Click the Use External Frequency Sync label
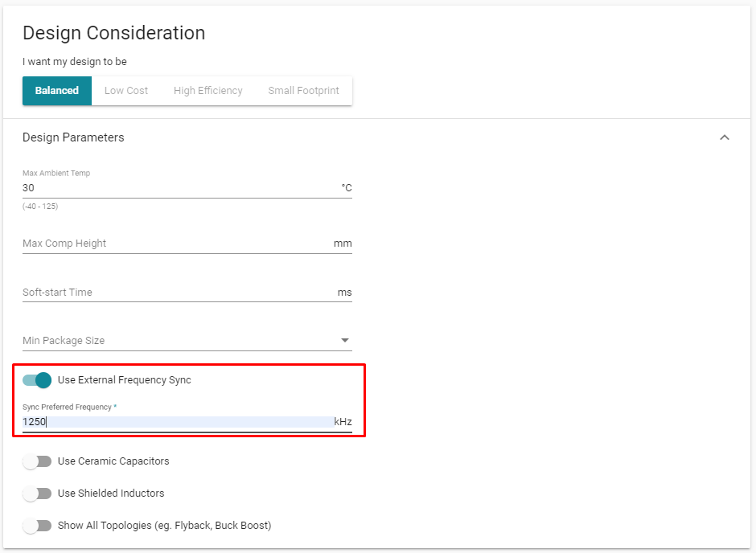The height and width of the screenshot is (553, 756). point(125,380)
